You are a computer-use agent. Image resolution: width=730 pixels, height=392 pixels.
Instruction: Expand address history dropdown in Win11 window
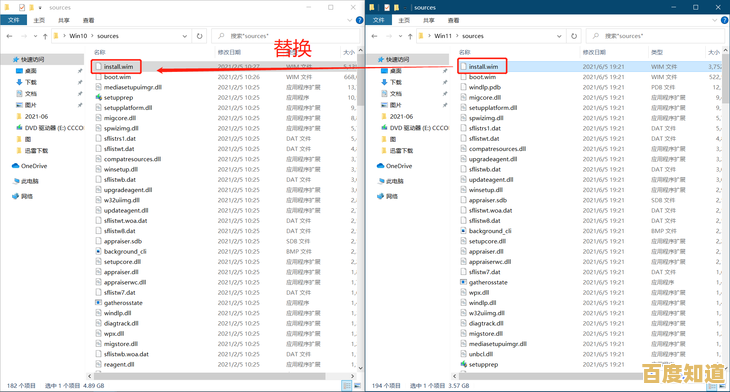pyautogui.click(x=559, y=36)
